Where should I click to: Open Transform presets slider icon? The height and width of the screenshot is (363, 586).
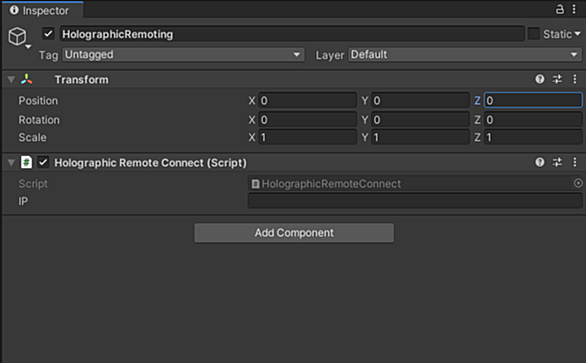point(557,79)
